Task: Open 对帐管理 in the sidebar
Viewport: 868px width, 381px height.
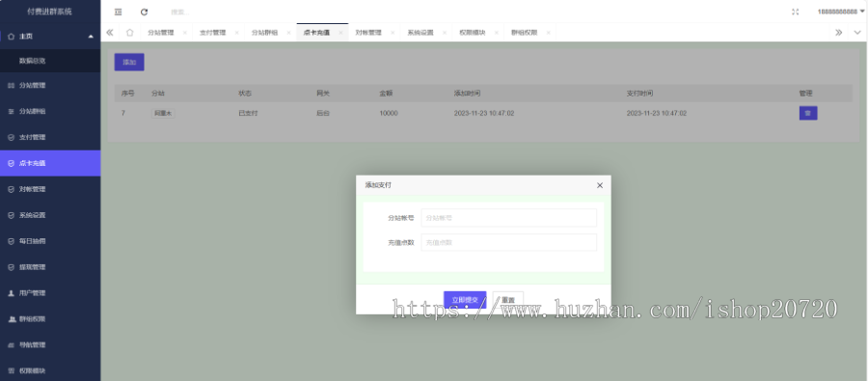Action: tap(50, 189)
